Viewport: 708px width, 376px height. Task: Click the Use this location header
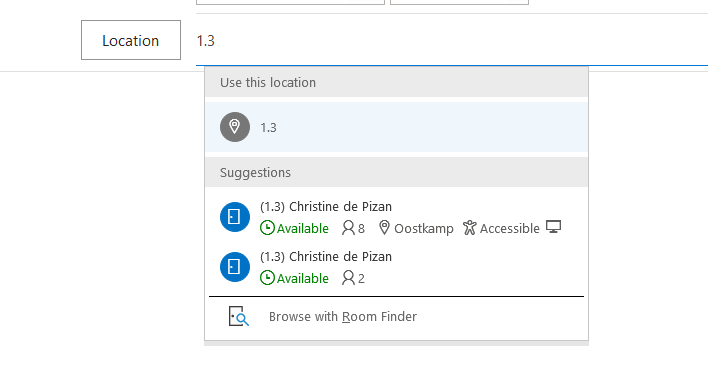click(396, 82)
